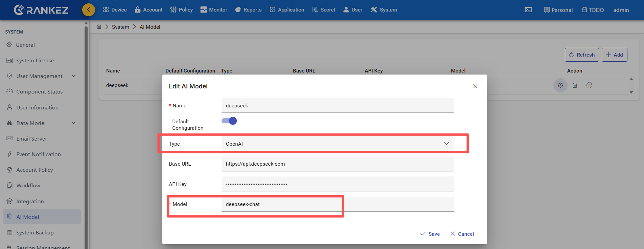Click the Workflow icon
Viewport: 644px width, 249px height.
click(x=9, y=185)
